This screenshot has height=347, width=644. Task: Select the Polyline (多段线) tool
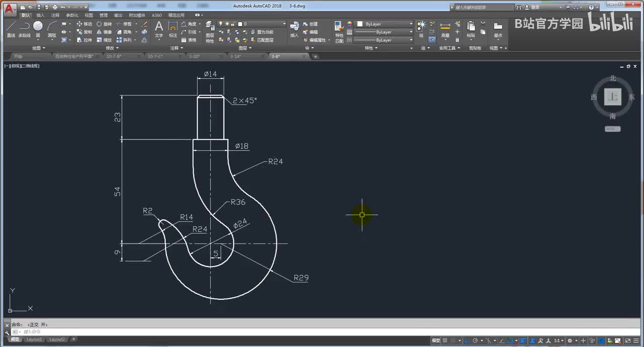tap(24, 29)
